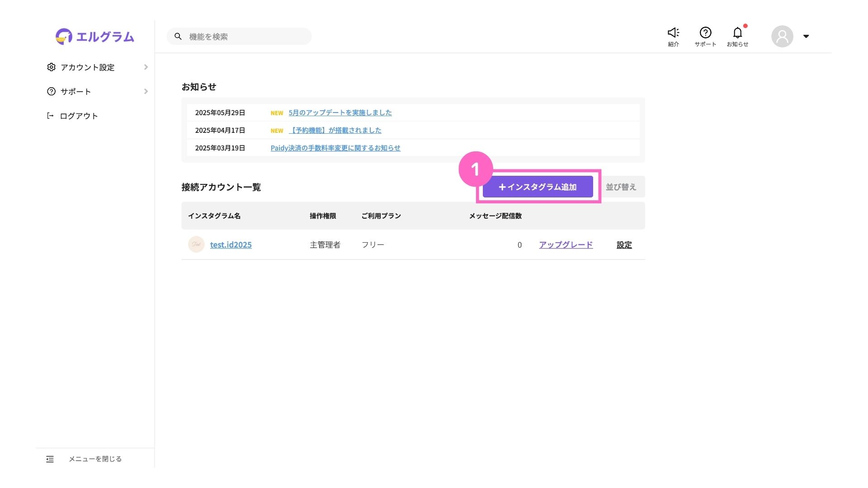The width and height of the screenshot is (868, 488).
Task: Click the ご利用プラン column header
Action: (x=381, y=216)
